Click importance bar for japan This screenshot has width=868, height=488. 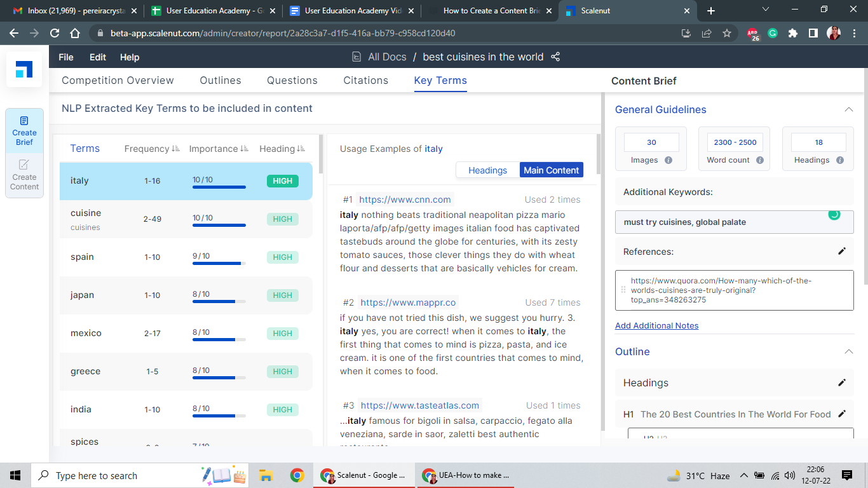tap(219, 301)
